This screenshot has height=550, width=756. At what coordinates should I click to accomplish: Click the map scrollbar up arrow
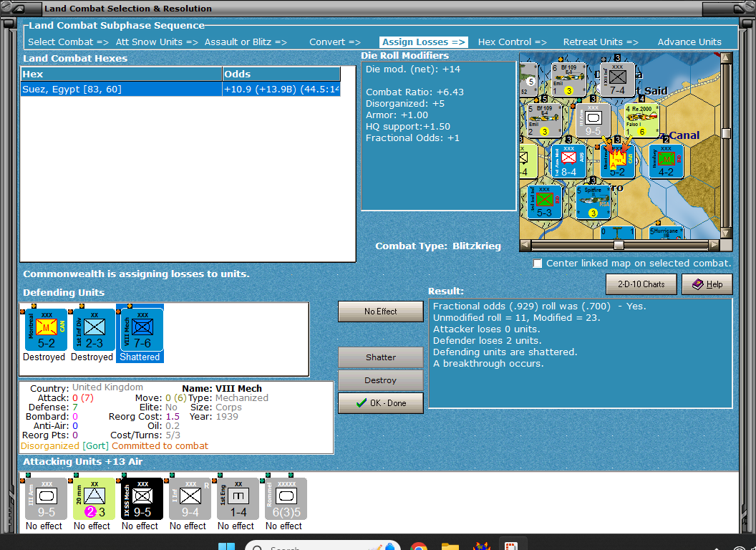[x=726, y=59]
